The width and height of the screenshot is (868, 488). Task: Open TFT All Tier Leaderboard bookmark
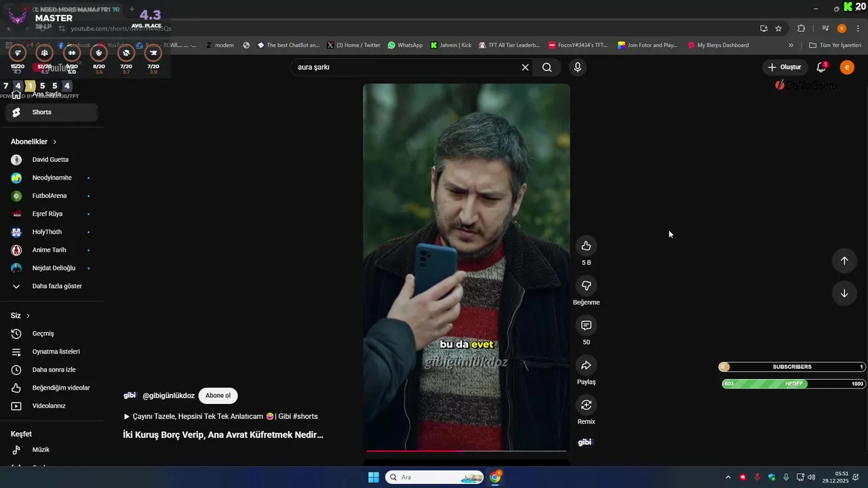pyautogui.click(x=509, y=45)
